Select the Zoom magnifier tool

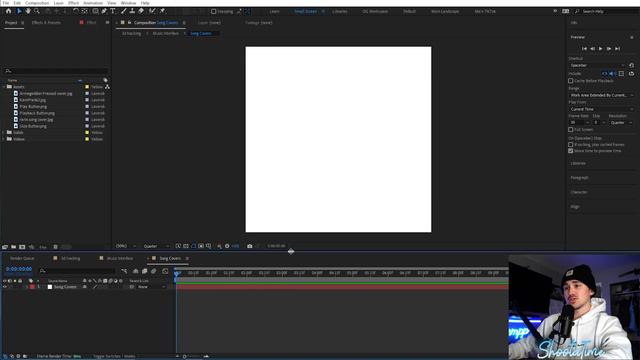coord(37,11)
